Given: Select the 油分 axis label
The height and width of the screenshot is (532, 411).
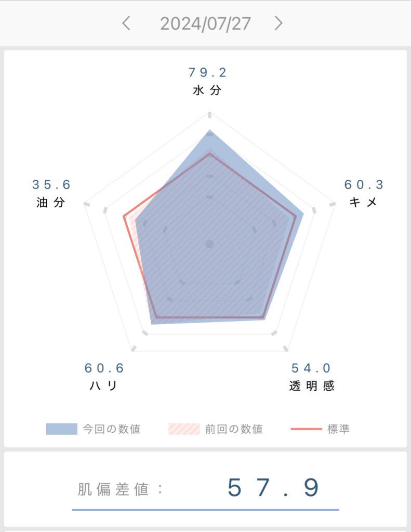Looking at the screenshot, I should click(x=50, y=203).
